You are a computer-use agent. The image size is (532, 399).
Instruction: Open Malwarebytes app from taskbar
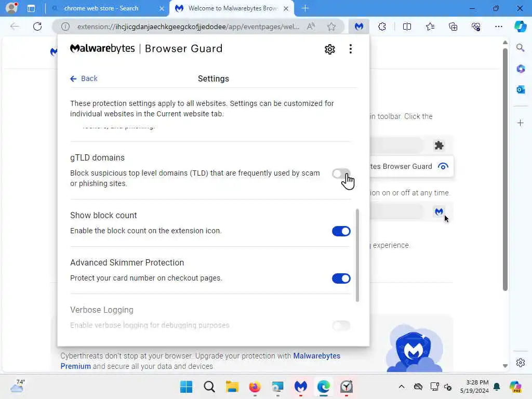301,387
